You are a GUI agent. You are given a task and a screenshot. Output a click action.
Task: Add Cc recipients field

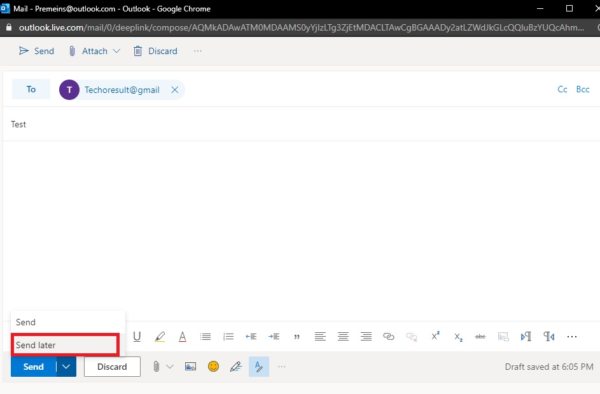point(562,89)
